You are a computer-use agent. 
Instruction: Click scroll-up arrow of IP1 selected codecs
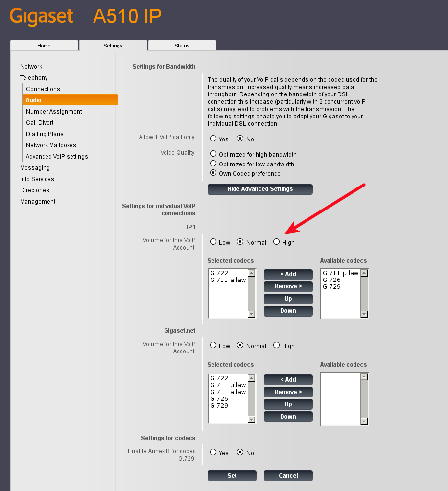tap(252, 273)
